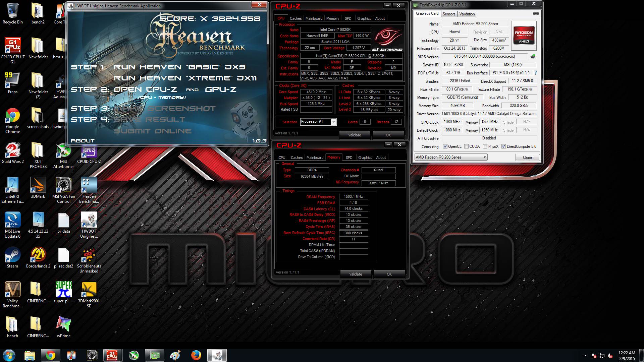
Task: Click DRAM Frequency value 1503.1 MHz
Action: [x=353, y=197]
